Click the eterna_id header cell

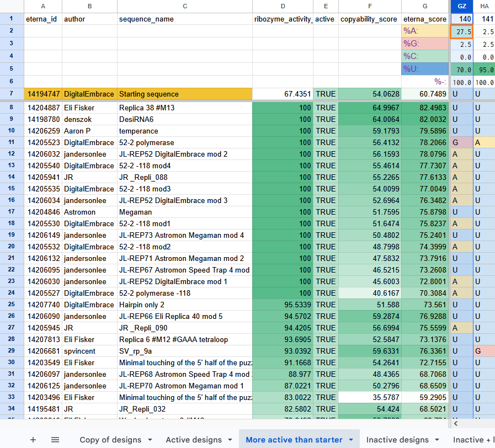[x=43, y=19]
